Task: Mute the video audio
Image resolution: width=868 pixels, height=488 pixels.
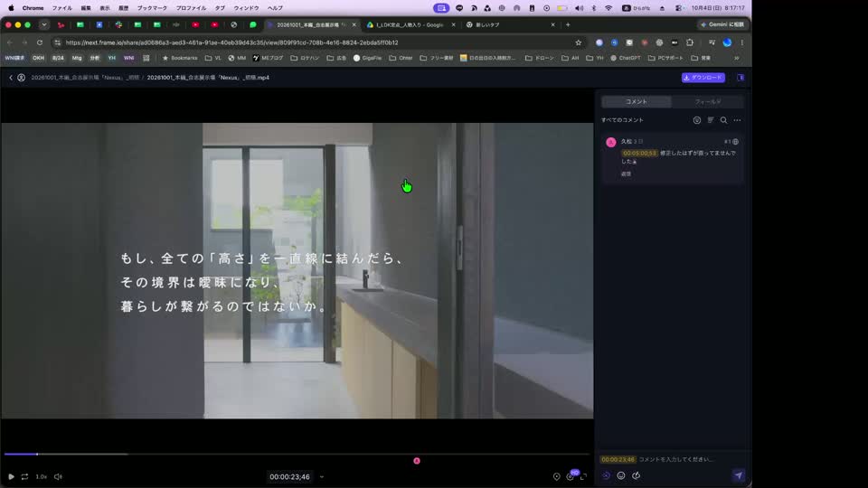Action: pyautogui.click(x=58, y=476)
